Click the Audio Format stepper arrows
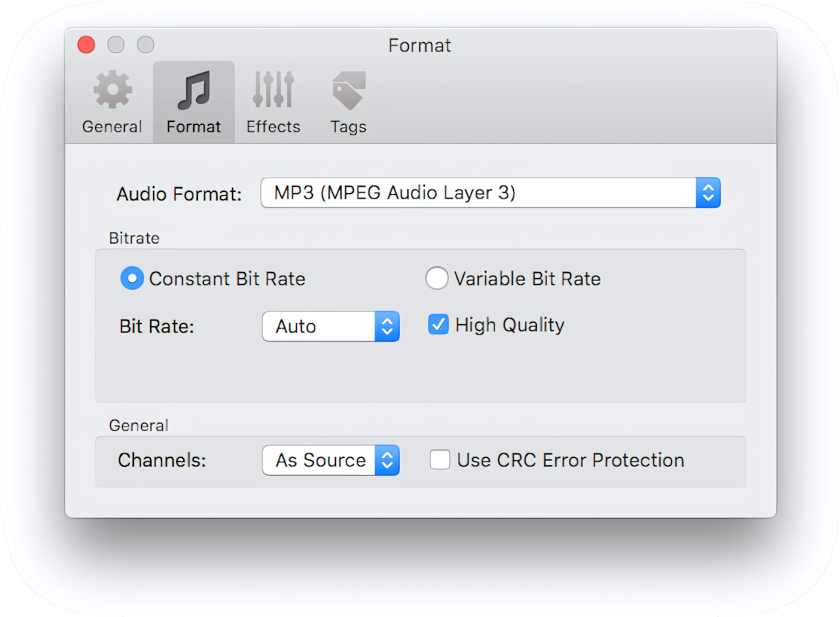Viewport: 840px width, 617px height. pos(708,193)
